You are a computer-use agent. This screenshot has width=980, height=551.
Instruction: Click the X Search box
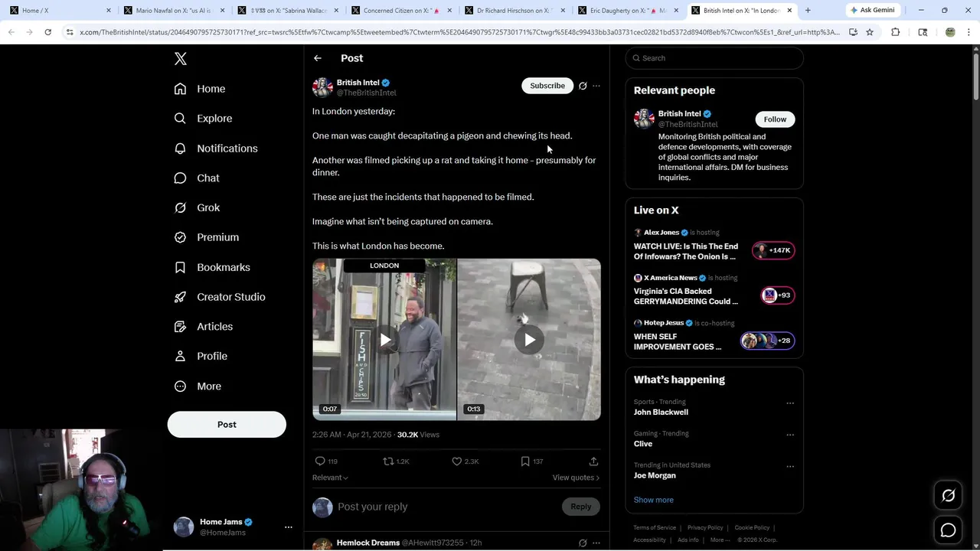tap(714, 58)
